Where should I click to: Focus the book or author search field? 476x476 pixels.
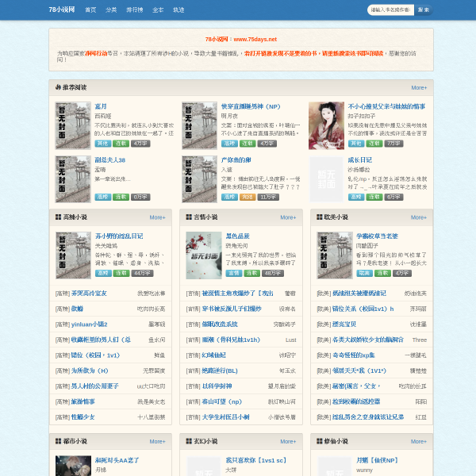(x=390, y=10)
